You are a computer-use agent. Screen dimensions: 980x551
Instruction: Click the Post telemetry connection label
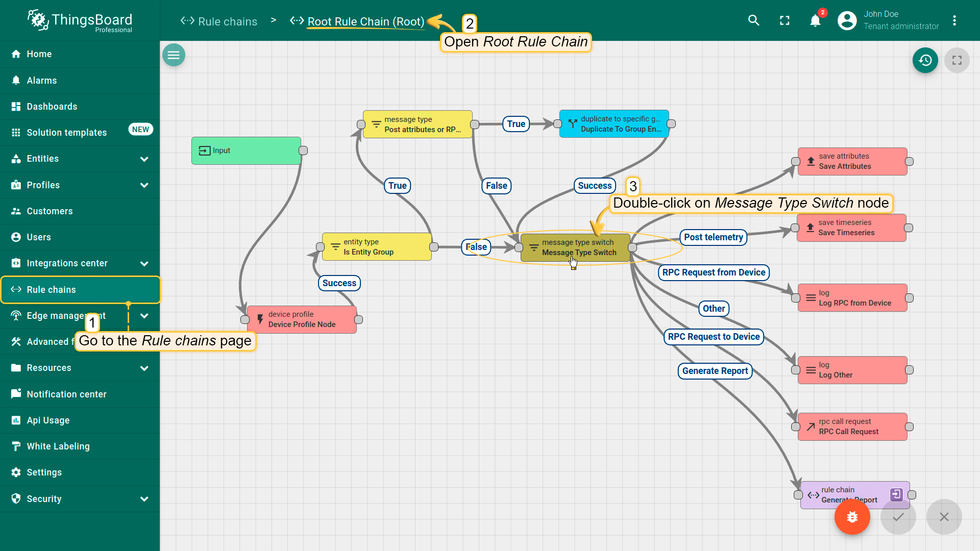pyautogui.click(x=713, y=237)
